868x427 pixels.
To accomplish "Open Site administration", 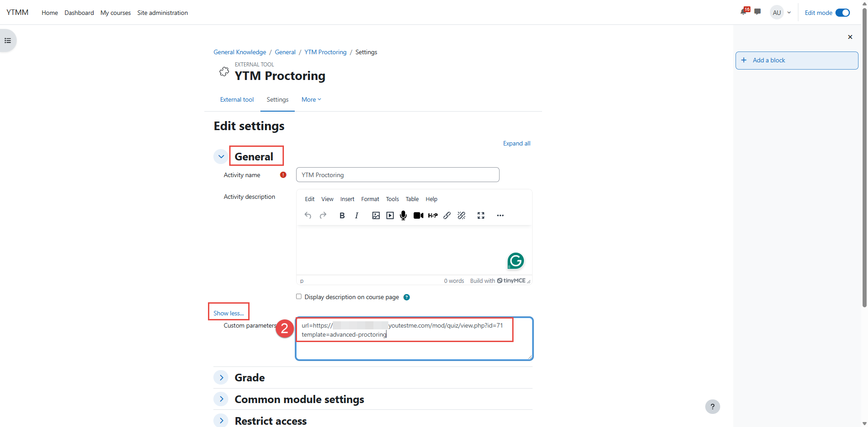I will 163,13.
